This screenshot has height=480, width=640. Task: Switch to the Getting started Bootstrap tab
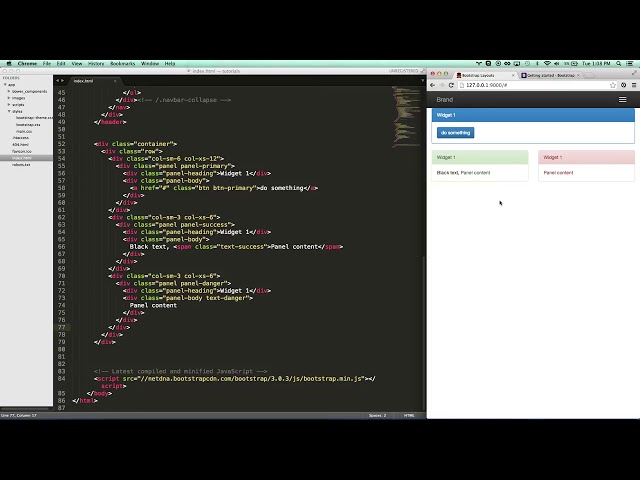(550, 76)
